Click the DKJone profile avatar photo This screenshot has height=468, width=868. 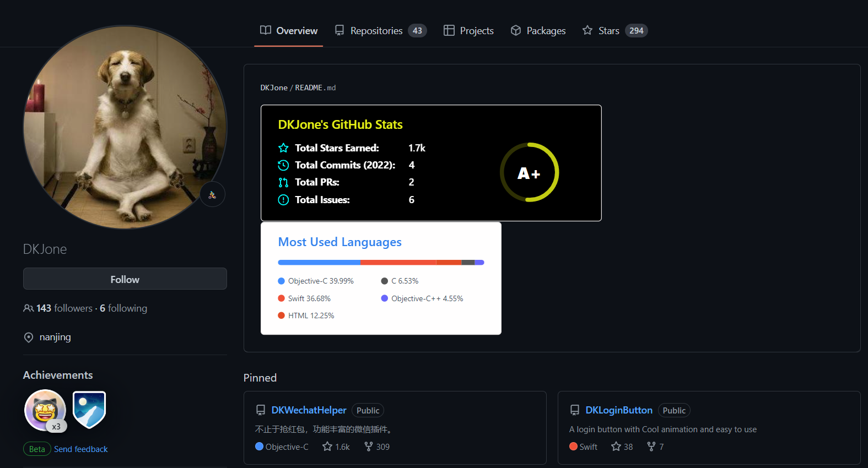(x=125, y=127)
